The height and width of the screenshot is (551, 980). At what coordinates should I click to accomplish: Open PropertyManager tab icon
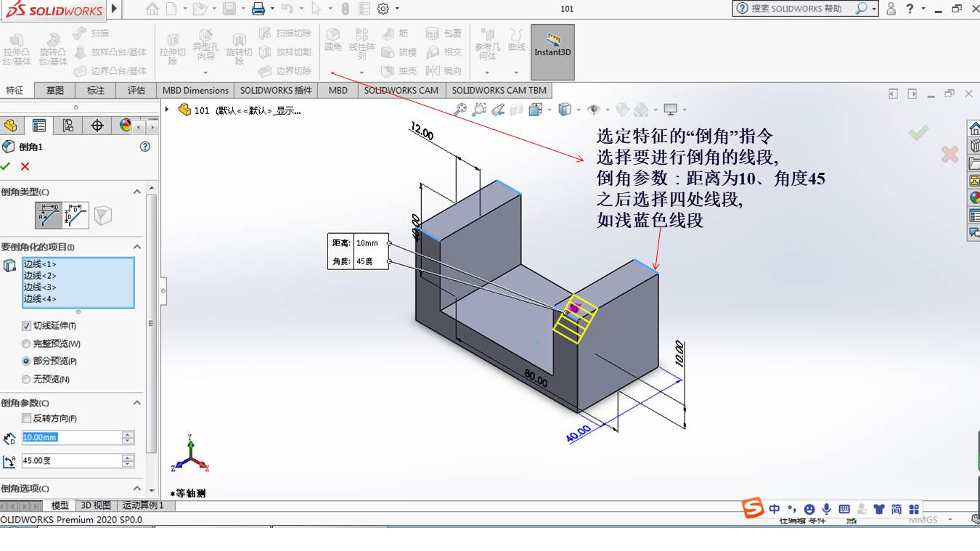(39, 126)
